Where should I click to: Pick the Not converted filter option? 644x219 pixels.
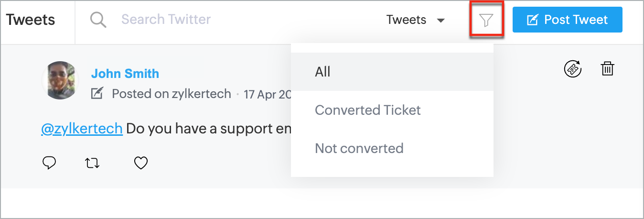tap(392, 148)
